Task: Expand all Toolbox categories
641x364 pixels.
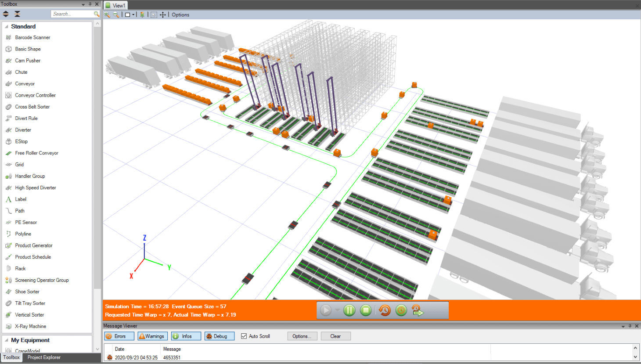Action: (6, 14)
